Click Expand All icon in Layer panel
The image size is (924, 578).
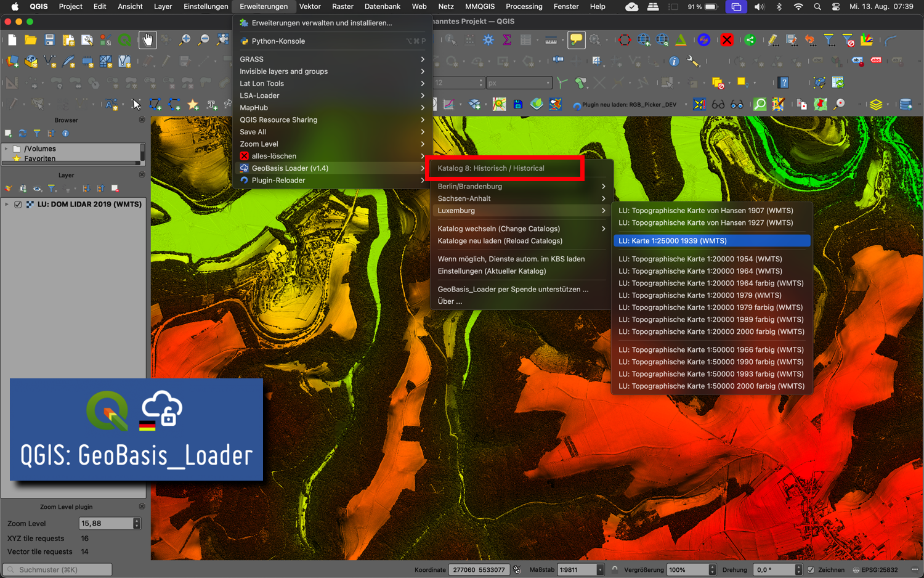pyautogui.click(x=86, y=189)
